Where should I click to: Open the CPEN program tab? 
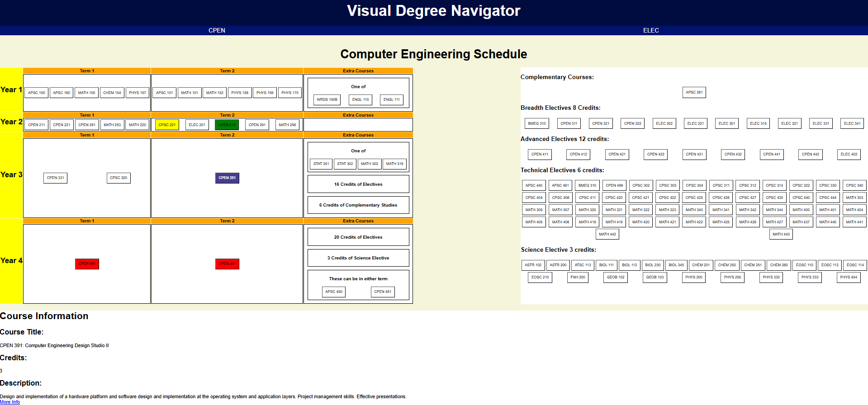click(x=217, y=30)
